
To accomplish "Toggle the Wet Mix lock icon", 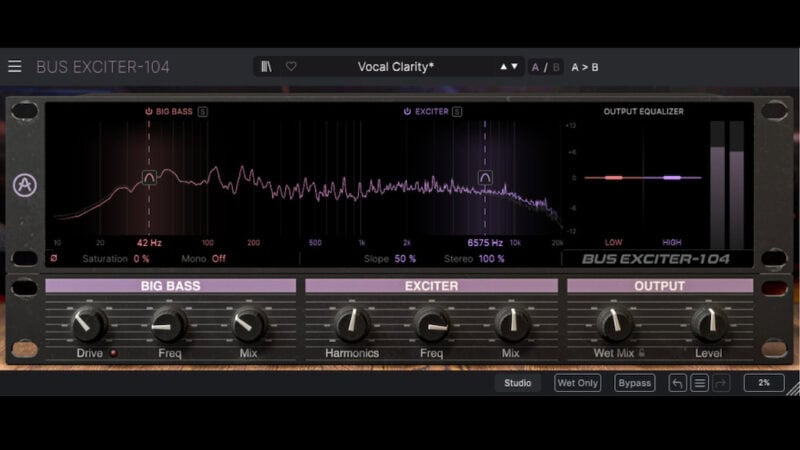I will point(642,353).
